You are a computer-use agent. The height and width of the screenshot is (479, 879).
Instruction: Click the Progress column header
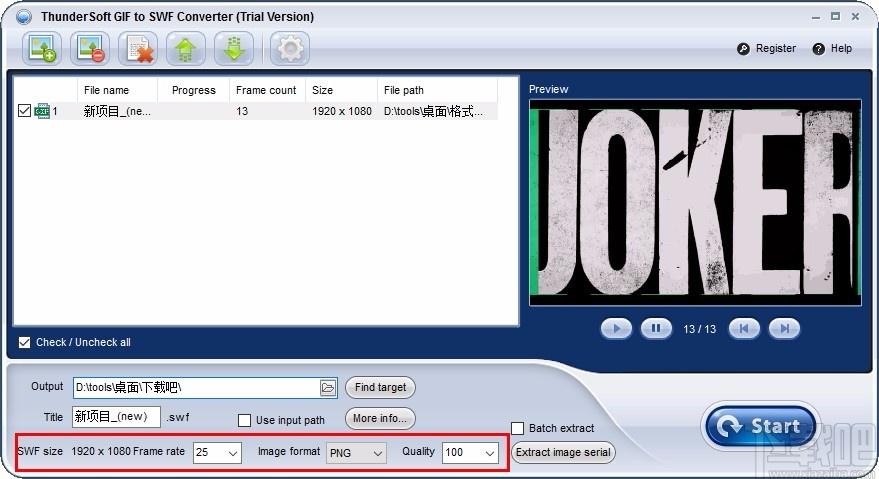tap(193, 90)
